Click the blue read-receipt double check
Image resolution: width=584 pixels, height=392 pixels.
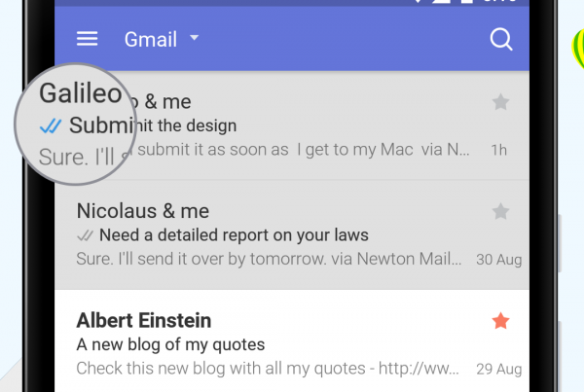pos(51,125)
